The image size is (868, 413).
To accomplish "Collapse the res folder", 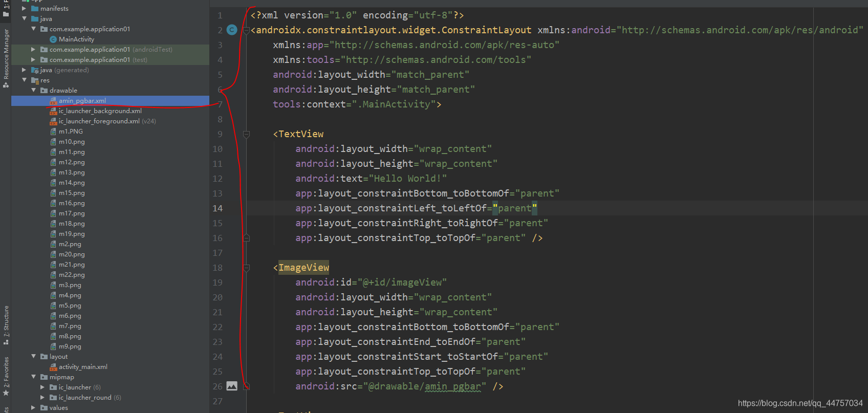I will 24,80.
